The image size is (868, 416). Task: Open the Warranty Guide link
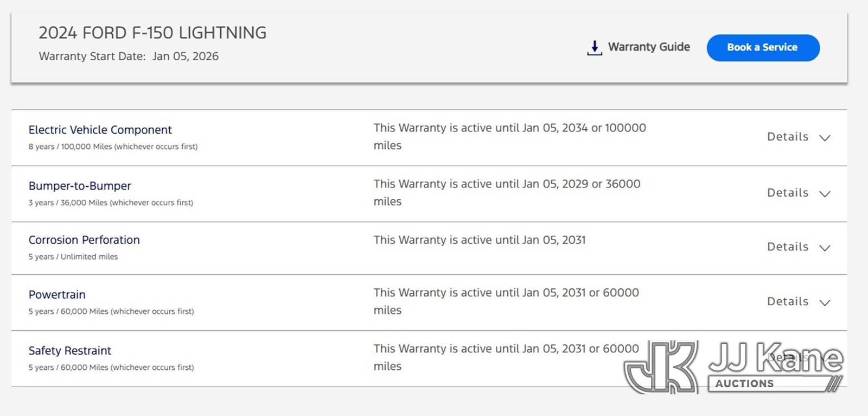point(649,47)
